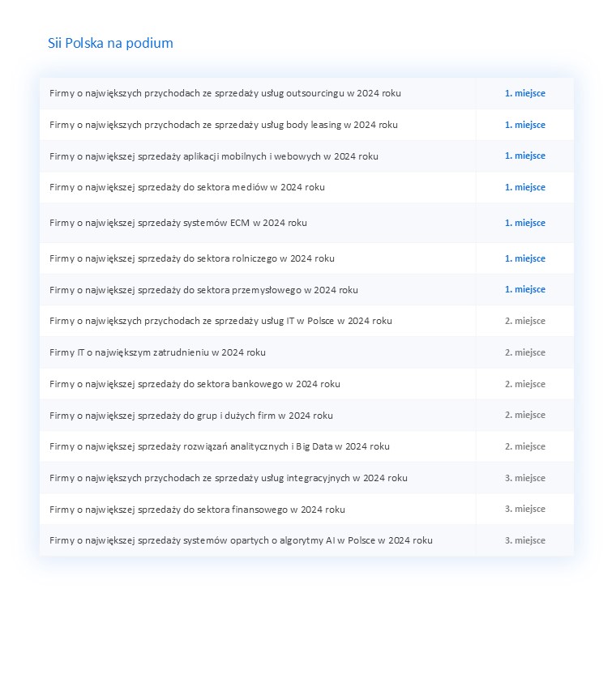Select the największym zatrudnieniu IT firms row
Screen dimensions: 616x674
click(x=306, y=352)
